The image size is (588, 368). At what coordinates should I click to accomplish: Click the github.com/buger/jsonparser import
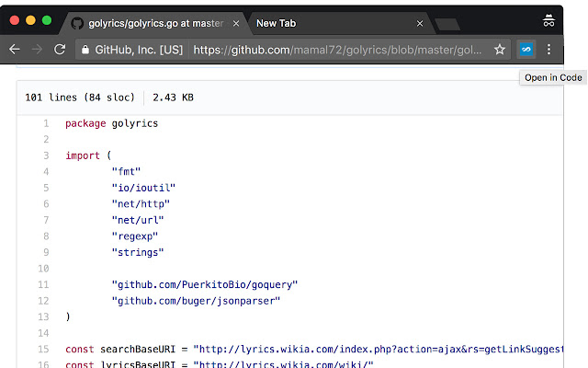[196, 301]
